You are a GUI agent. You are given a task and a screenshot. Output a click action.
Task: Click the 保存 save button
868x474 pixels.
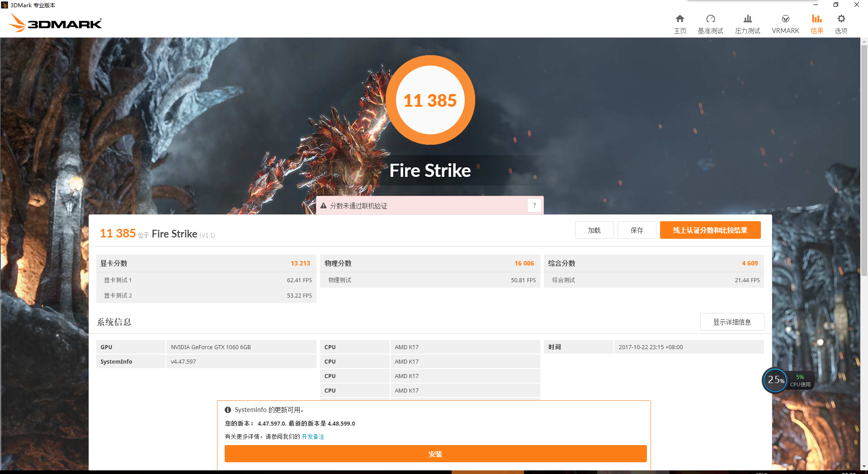pyautogui.click(x=637, y=230)
